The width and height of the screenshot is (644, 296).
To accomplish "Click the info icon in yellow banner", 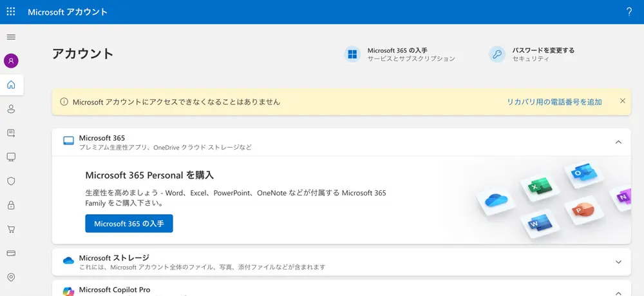I will click(64, 101).
